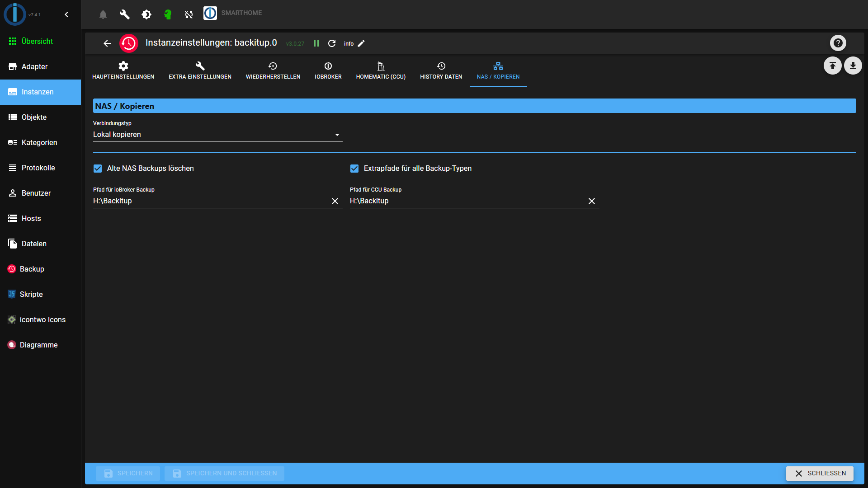Edit the info log level with pencil icon
Viewport: 868px width, 488px height.
(x=361, y=43)
